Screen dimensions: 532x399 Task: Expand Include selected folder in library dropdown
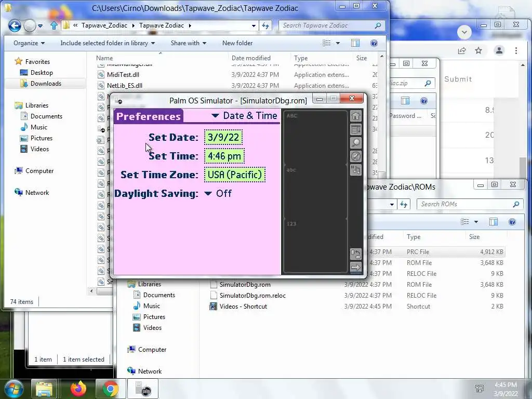coord(108,43)
